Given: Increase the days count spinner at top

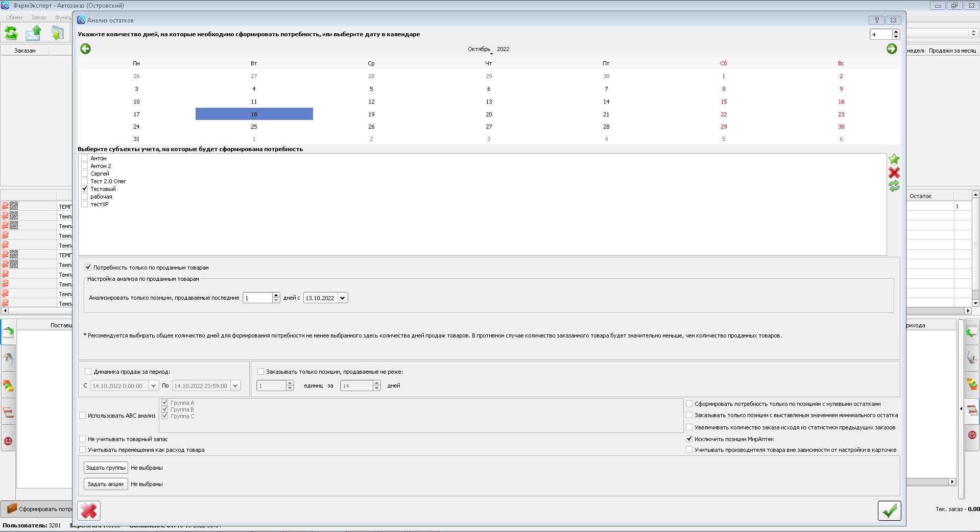Looking at the screenshot, I should [896, 32].
